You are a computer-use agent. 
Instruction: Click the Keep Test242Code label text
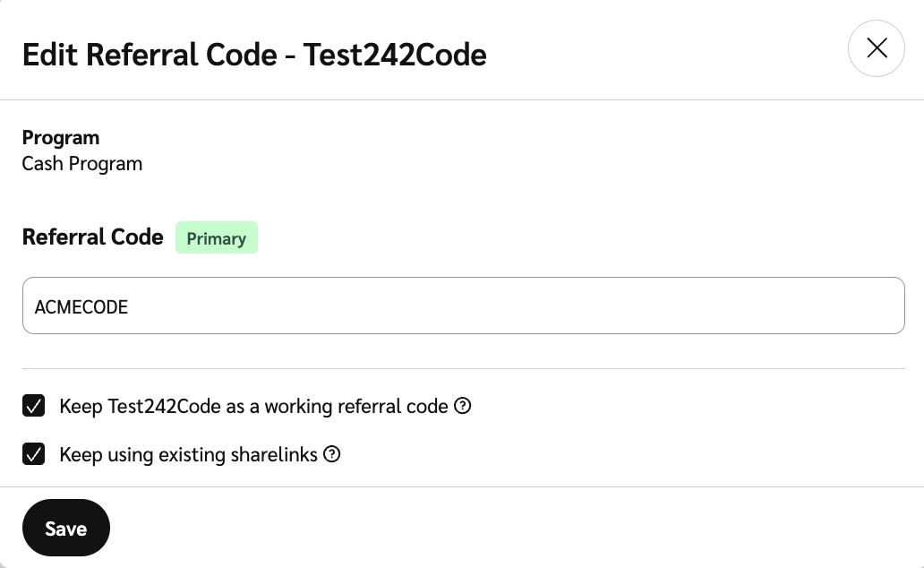[x=253, y=406]
